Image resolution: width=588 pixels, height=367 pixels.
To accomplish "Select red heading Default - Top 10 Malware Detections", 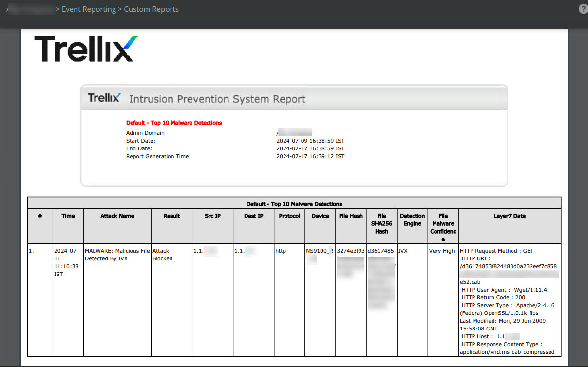I will click(174, 123).
